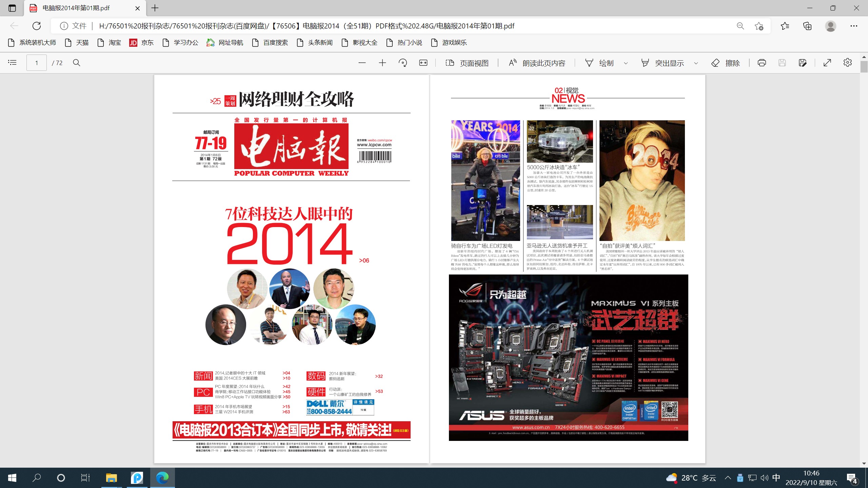Click the save-as icon
This screenshot has width=868, height=488.
pos(803,63)
